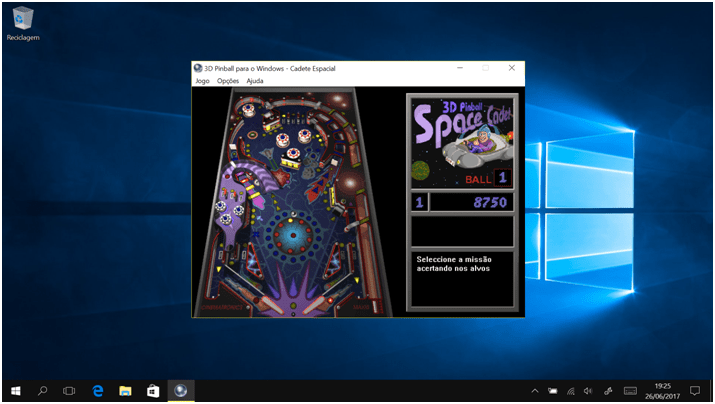Open Task View from the taskbar
Viewport: 715px width, 404px height.
[70, 391]
